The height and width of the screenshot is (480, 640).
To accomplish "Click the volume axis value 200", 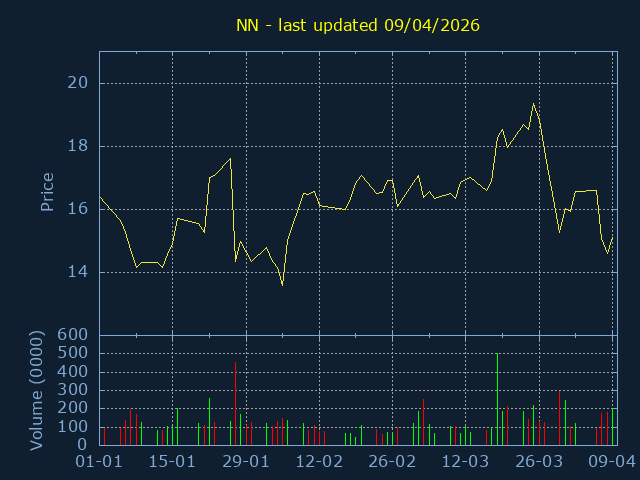I will (72, 408).
